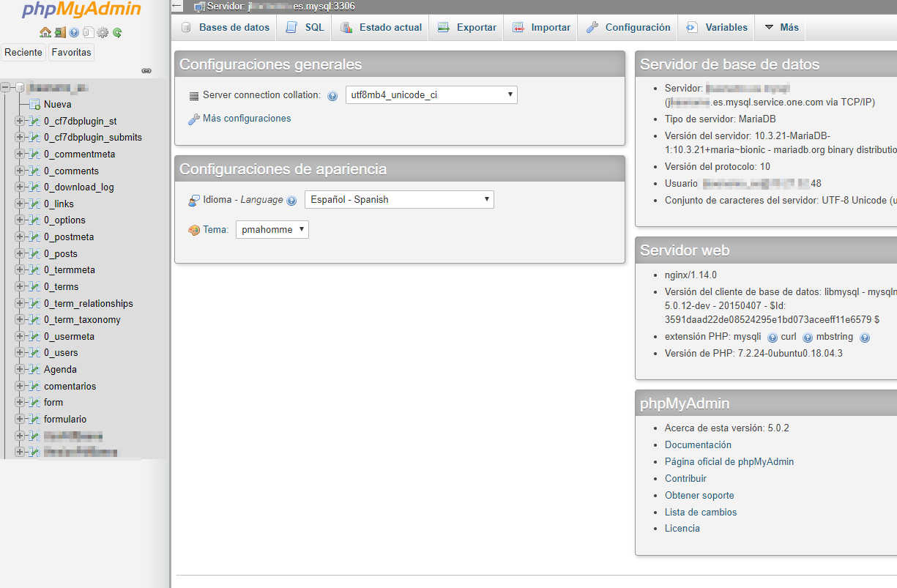The height and width of the screenshot is (588, 897).
Task: Collapse navigation panel with top left arrow
Action: (177, 6)
